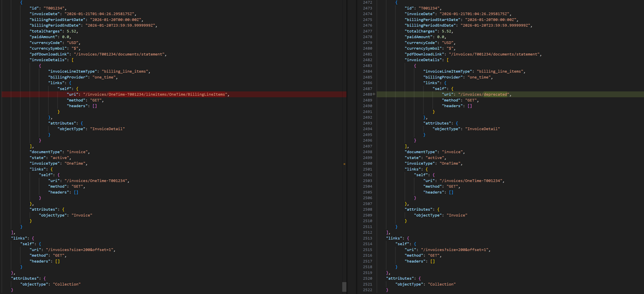Click the highlighted word "deprecated" in right pane
Viewport: 644px width, 294px height.
[x=496, y=94]
